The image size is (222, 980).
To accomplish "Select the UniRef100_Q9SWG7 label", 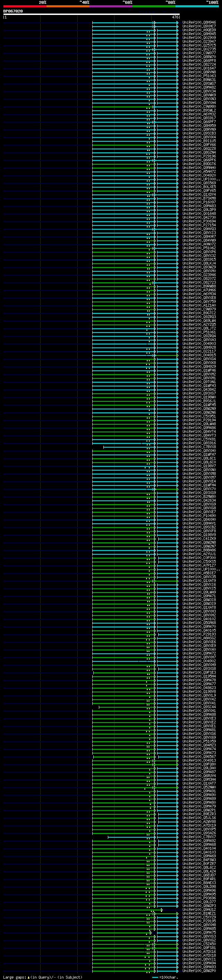I will (x=199, y=83).
